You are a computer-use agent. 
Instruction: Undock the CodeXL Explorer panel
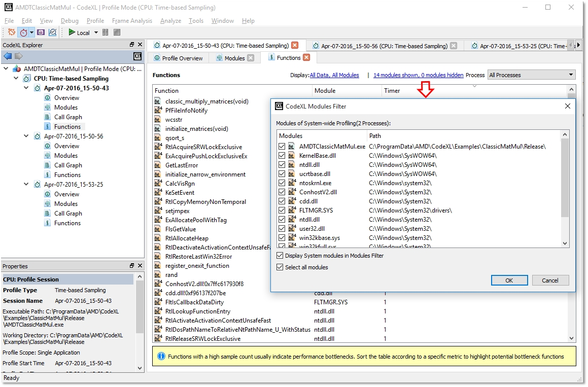pyautogui.click(x=132, y=45)
